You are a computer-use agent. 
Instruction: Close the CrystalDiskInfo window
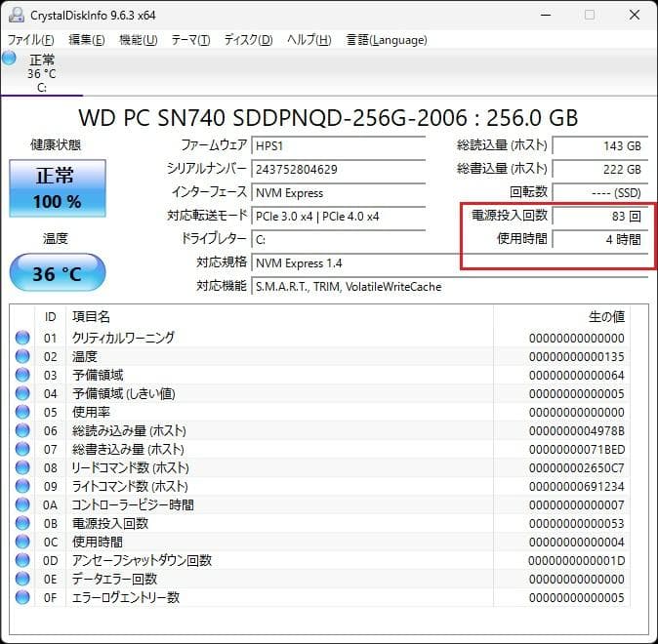[634, 15]
